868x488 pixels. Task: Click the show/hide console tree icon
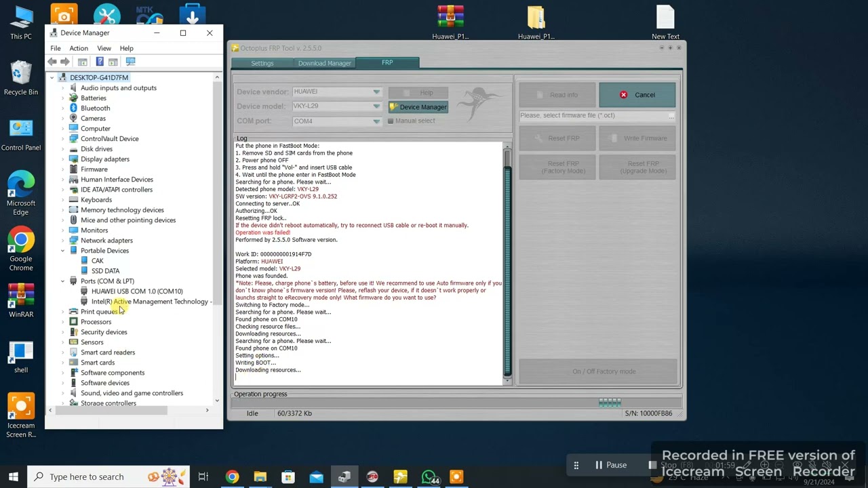click(x=83, y=62)
